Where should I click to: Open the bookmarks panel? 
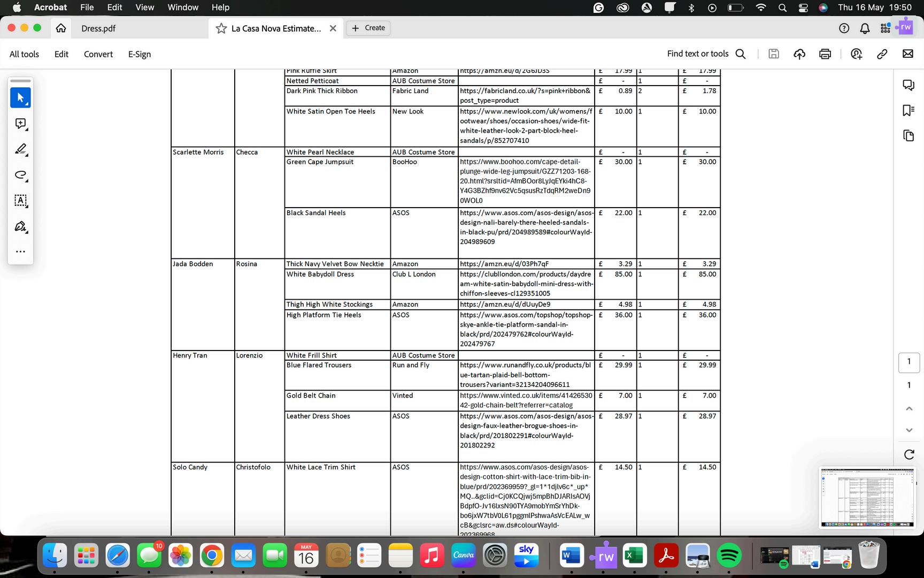pos(908,110)
